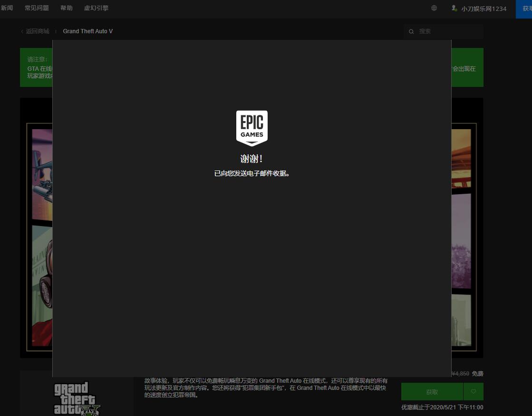Image resolution: width=532 pixels, height=416 pixels.
Task: Add game to wishlist with heart icon
Action: pyautogui.click(x=474, y=392)
